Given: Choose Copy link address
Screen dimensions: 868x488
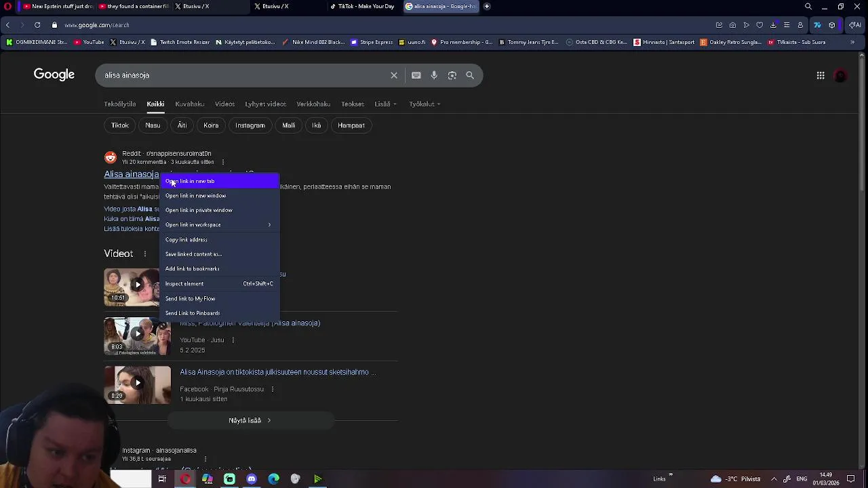Looking at the screenshot, I should (219, 240).
